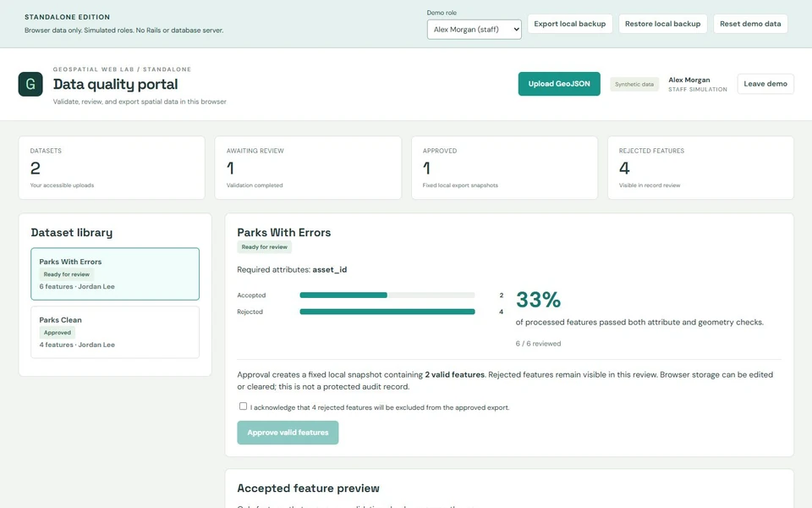Click the Datasets stat card
This screenshot has height=508, width=812.
click(x=112, y=168)
